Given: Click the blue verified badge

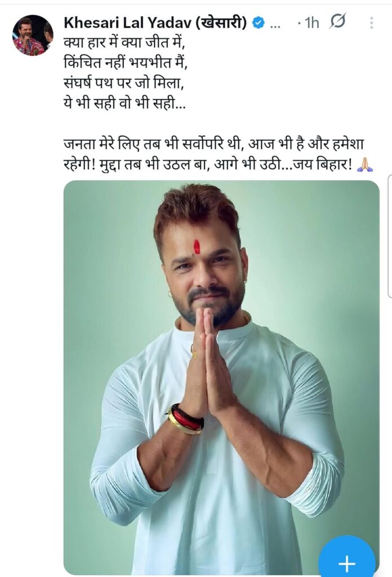Looking at the screenshot, I should coord(258,23).
